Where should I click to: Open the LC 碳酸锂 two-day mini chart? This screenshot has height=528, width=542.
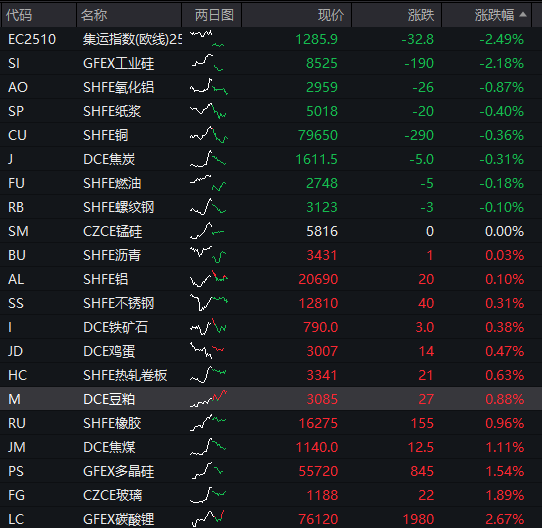point(208,519)
